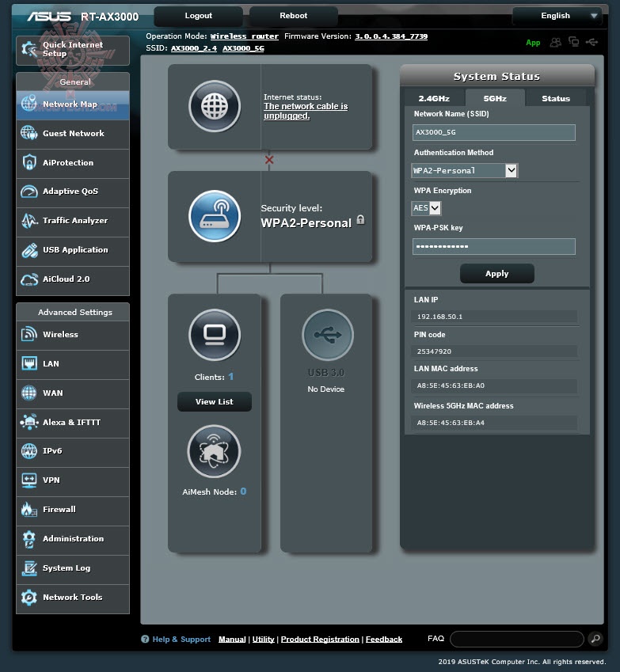Click the Clients count number 1
Screen dimensions: 620x672
230,376
